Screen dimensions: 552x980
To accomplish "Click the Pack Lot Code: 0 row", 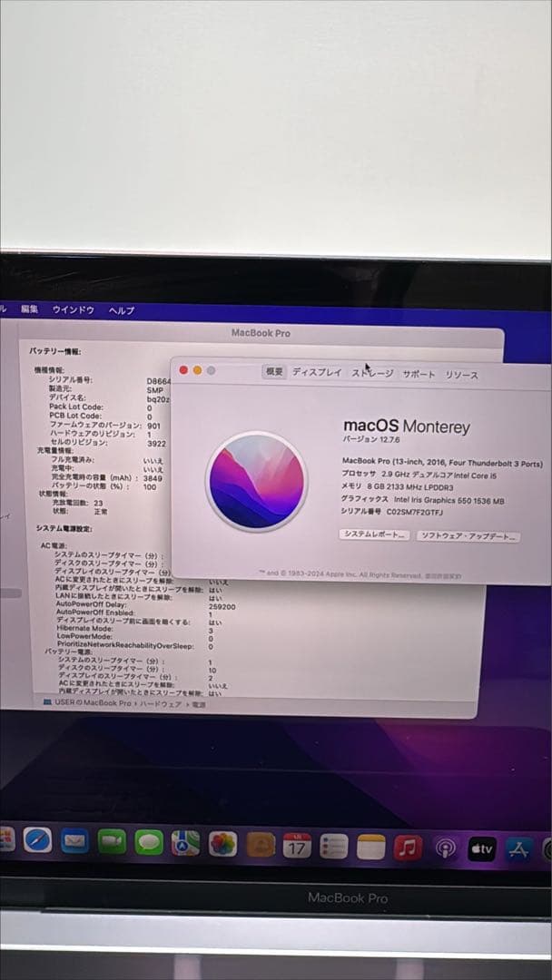I will (x=101, y=407).
